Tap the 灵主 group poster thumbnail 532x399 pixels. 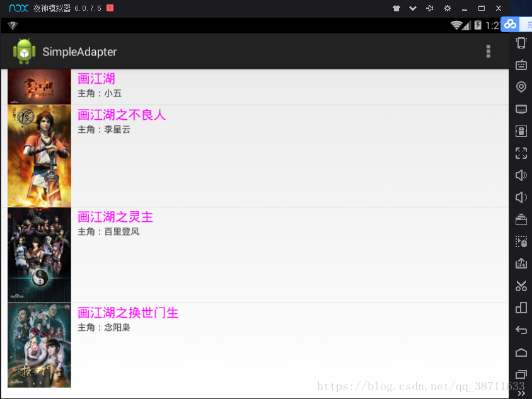(x=39, y=255)
